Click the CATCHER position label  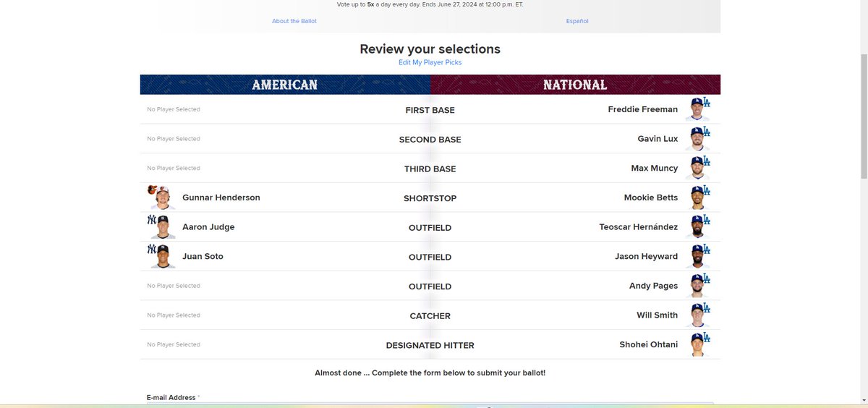[x=430, y=316]
